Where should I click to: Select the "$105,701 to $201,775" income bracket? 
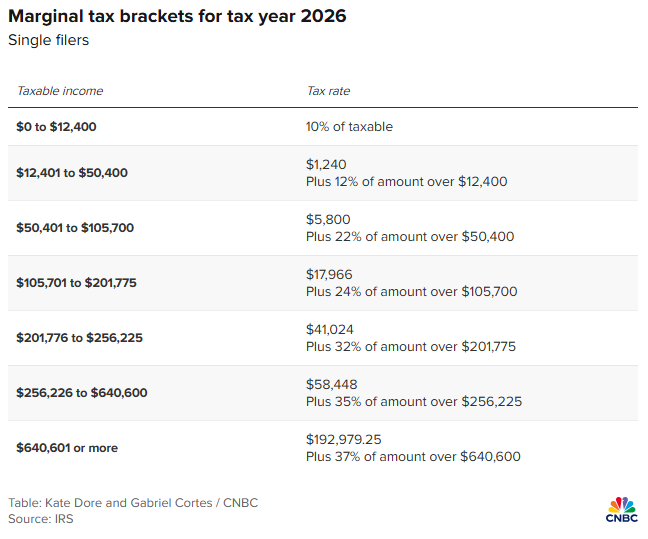(x=77, y=283)
